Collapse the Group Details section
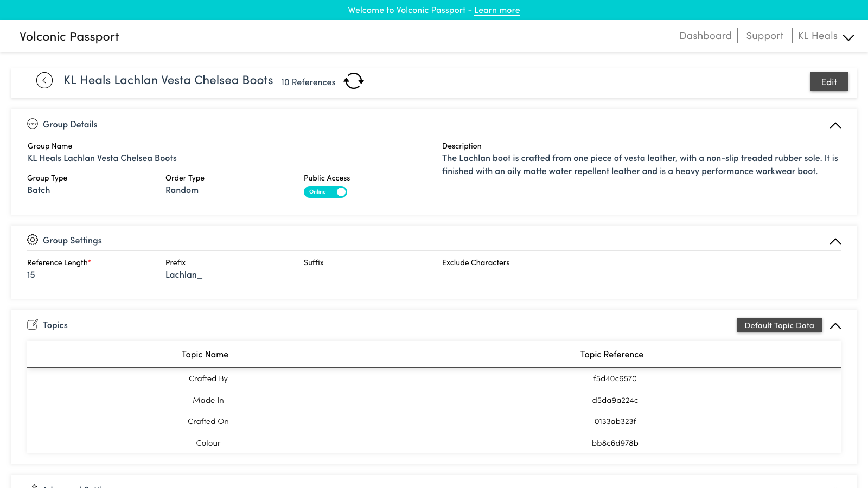This screenshot has width=868, height=488. point(835,125)
